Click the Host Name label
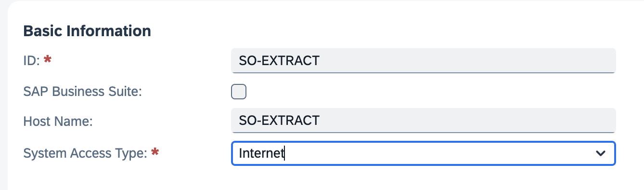The width and height of the screenshot is (644, 190). click(x=58, y=121)
